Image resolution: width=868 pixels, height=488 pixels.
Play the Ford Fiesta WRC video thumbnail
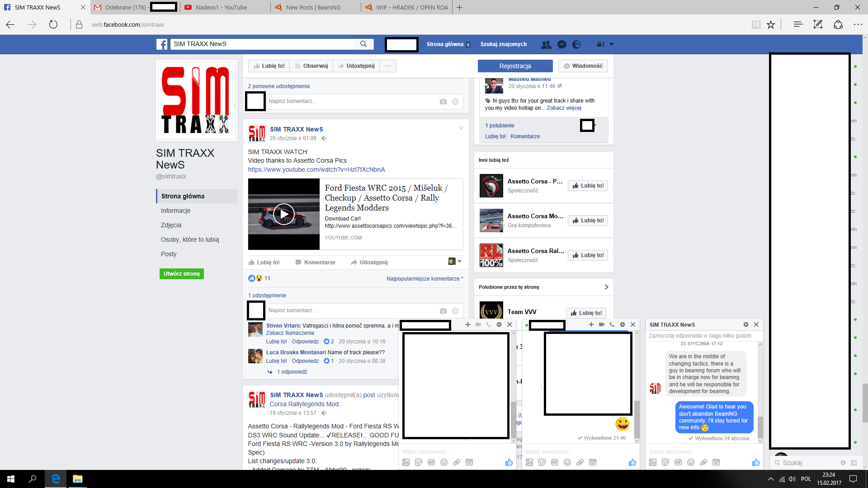click(284, 214)
